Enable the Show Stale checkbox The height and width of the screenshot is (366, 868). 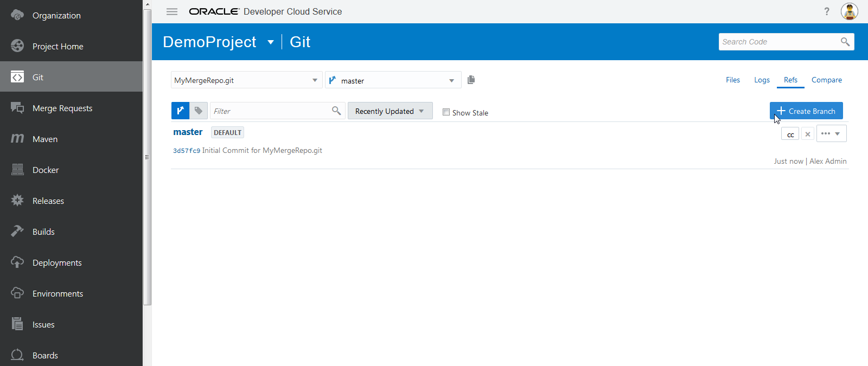[x=446, y=112]
